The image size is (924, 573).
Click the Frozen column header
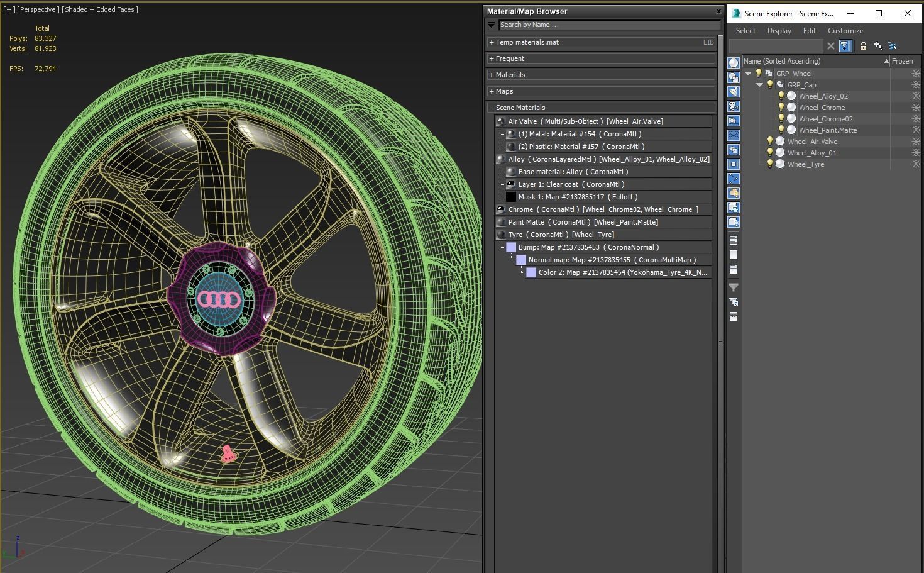[906, 61]
